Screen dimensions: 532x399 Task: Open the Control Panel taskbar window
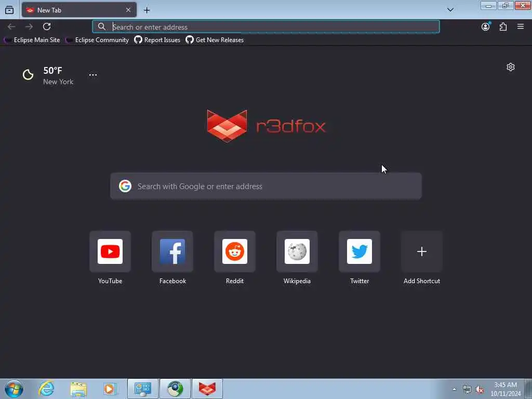143,389
